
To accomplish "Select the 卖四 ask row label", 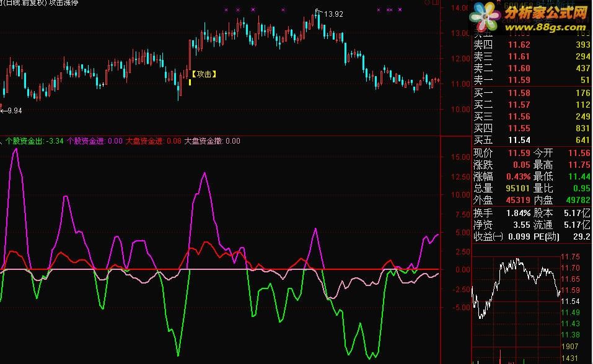I will 483,45.
